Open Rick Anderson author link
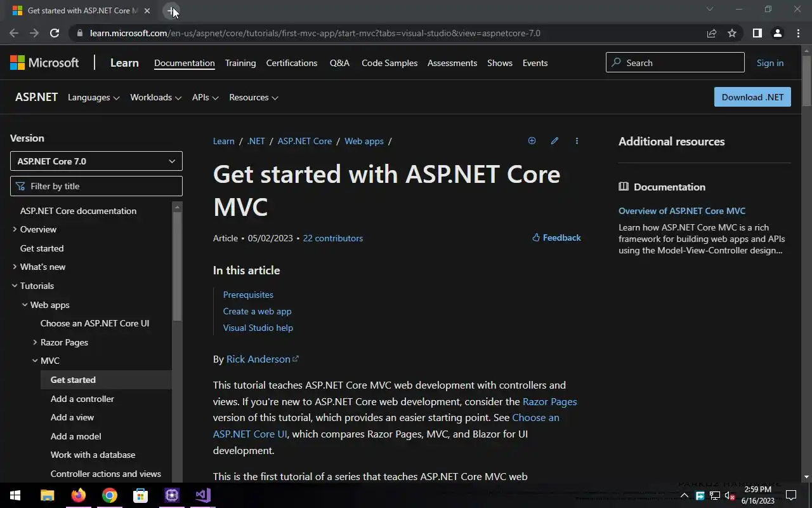Viewport: 812px width, 508px height. click(262, 359)
